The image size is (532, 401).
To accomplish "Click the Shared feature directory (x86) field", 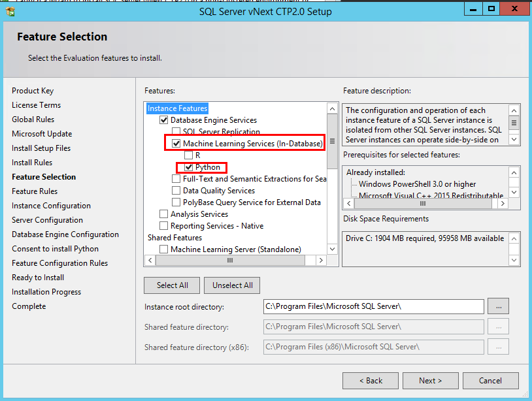I will (x=374, y=347).
